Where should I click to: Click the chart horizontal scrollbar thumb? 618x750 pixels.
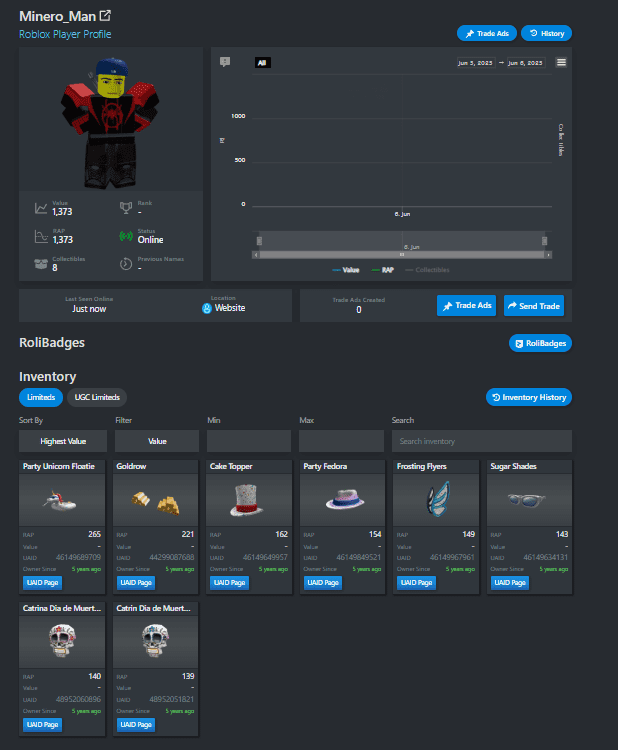(x=402, y=255)
